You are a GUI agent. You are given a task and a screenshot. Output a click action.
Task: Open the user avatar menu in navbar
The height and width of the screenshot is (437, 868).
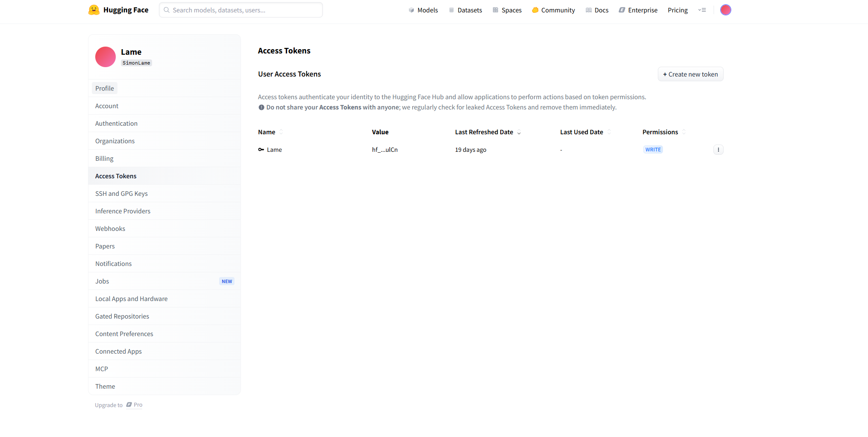(x=725, y=10)
